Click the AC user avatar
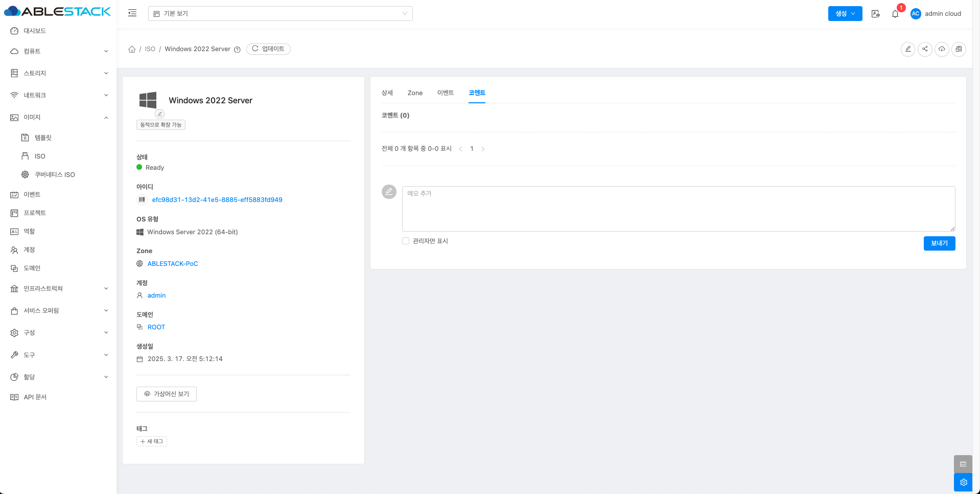Viewport: 980px width, 494px height. pos(916,14)
